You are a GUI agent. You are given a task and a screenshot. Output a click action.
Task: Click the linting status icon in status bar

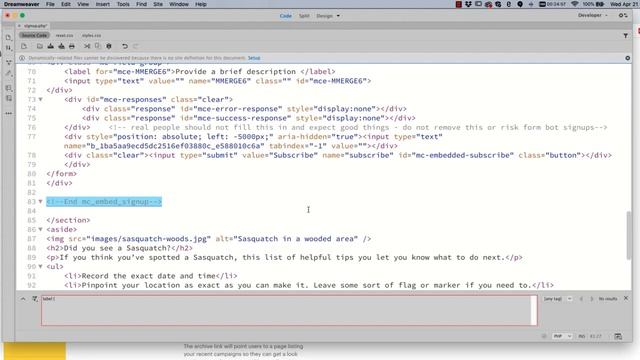click(x=544, y=336)
